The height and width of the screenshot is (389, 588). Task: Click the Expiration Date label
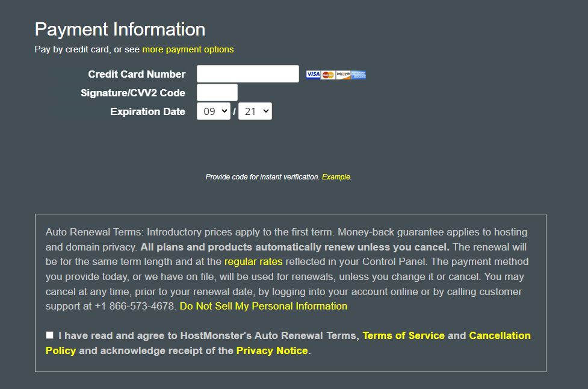147,111
